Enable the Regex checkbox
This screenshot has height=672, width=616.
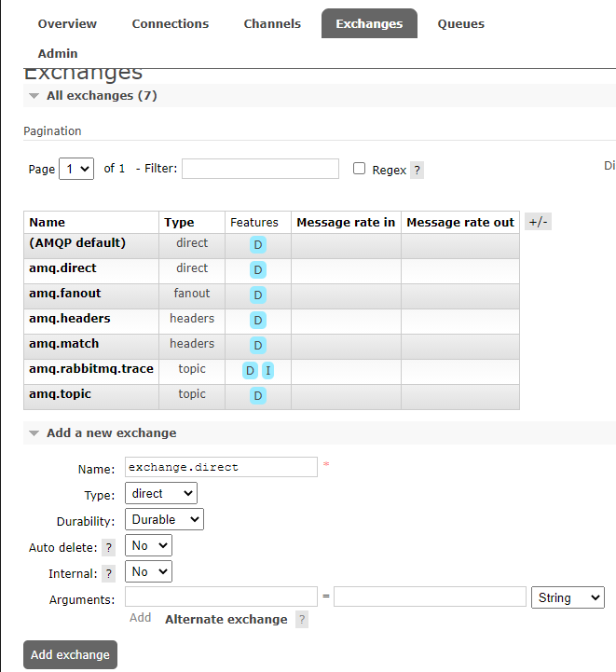pos(359,169)
